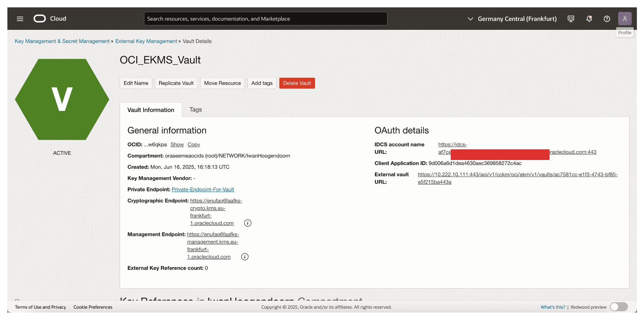Go to Key Management & Secret Management breadcrumb
The height and width of the screenshot is (320, 644).
tap(62, 41)
